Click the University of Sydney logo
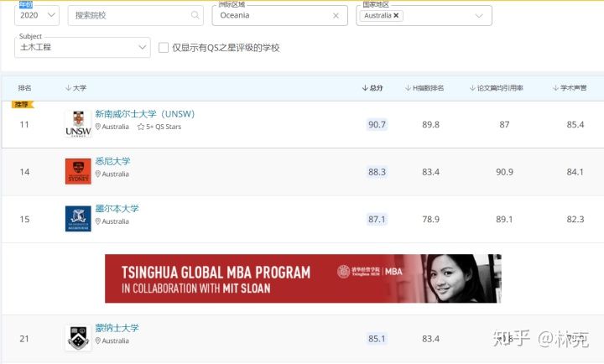Screen dimensions: 604x364 click(78, 171)
